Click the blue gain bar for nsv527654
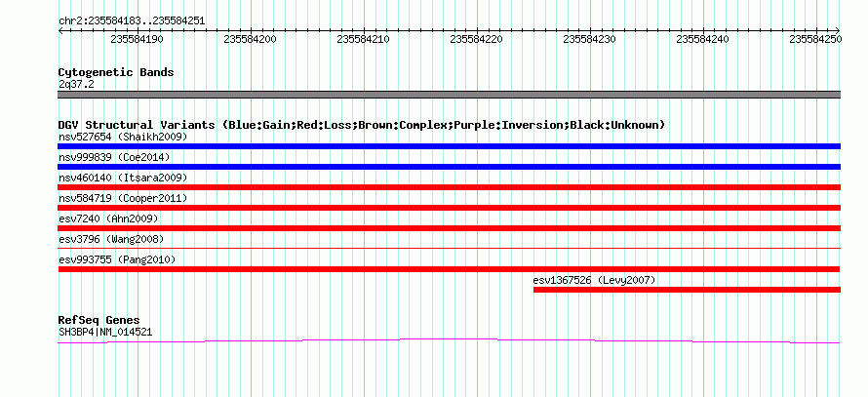Viewport: 868px width, 397px height. pos(449,146)
